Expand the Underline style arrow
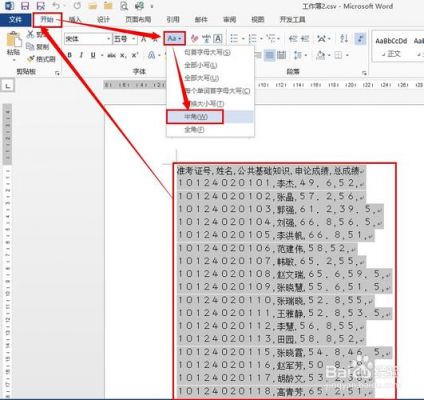Screen dimensions: 424x400 pyautogui.click(x=101, y=56)
